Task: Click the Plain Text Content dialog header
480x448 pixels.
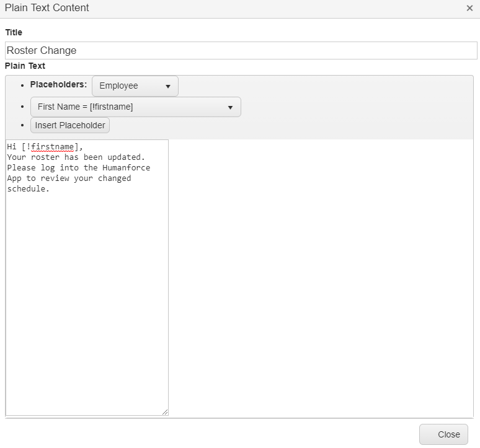Action: (x=47, y=8)
